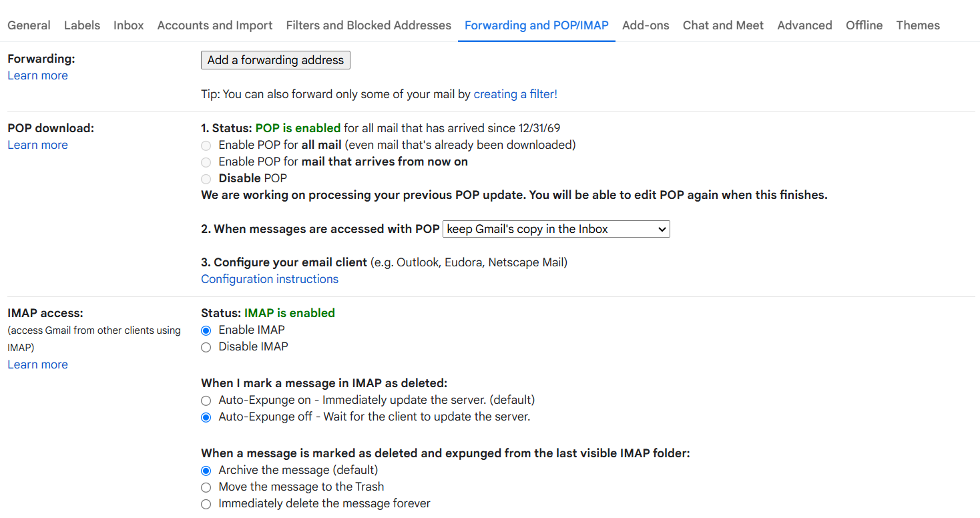Open the creating a filter link
The width and height of the screenshot is (980, 518).
[515, 94]
